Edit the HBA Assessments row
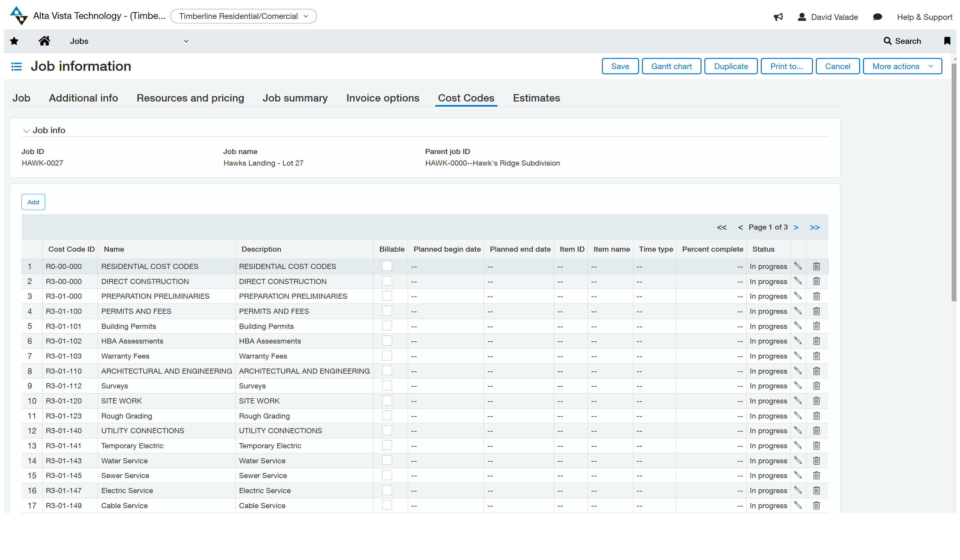The image size is (960, 560). click(x=798, y=341)
